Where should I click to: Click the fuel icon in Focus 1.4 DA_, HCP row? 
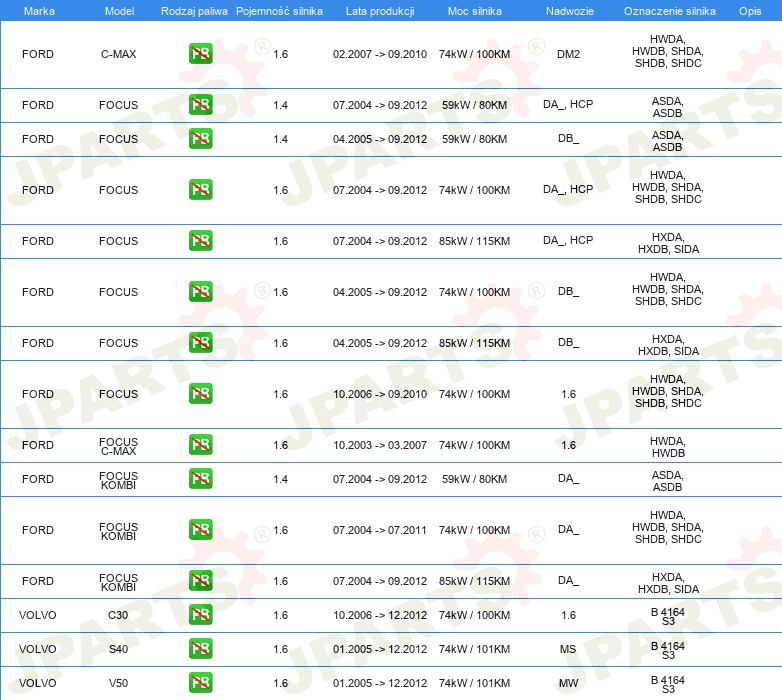tap(200, 105)
